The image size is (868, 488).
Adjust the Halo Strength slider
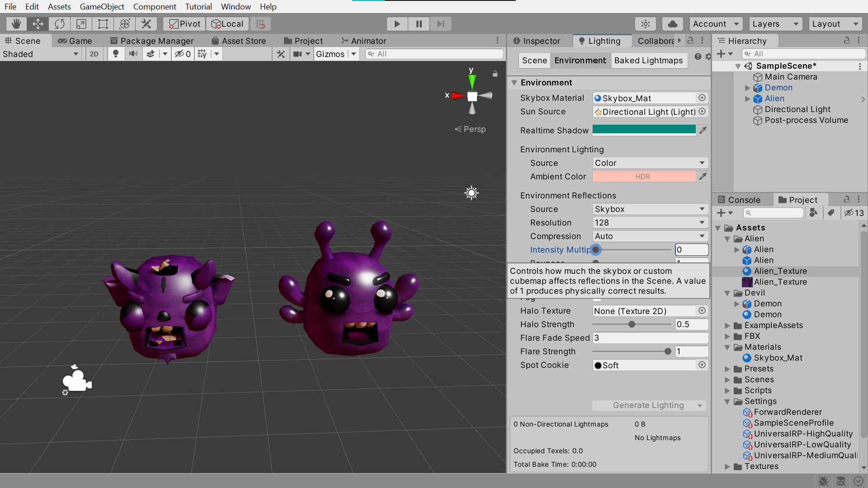click(632, 324)
